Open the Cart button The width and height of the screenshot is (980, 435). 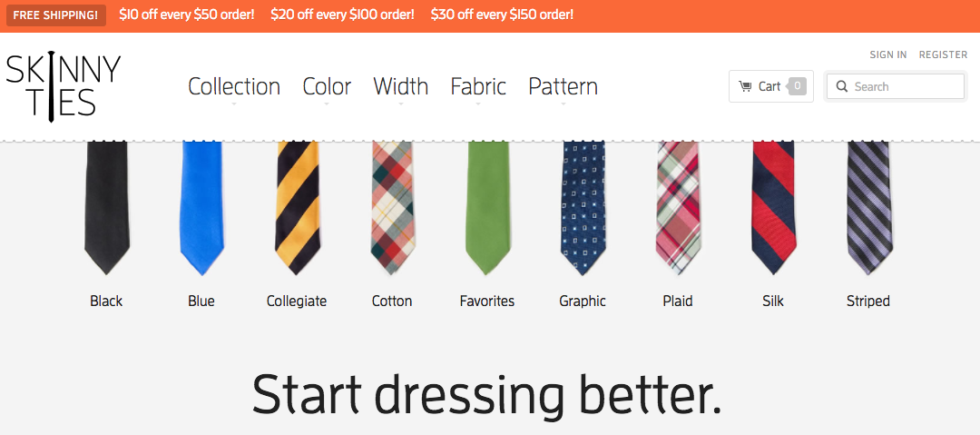point(770,86)
